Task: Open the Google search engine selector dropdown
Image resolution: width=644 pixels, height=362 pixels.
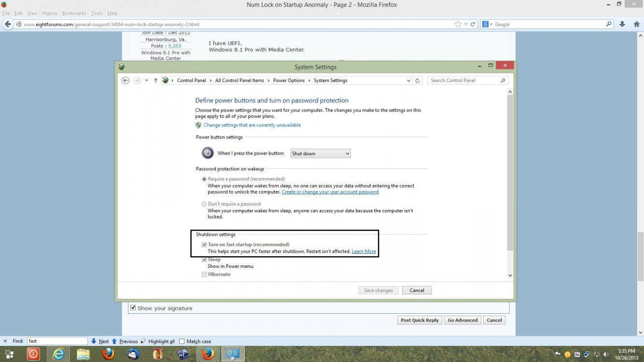Action: click(x=488, y=24)
